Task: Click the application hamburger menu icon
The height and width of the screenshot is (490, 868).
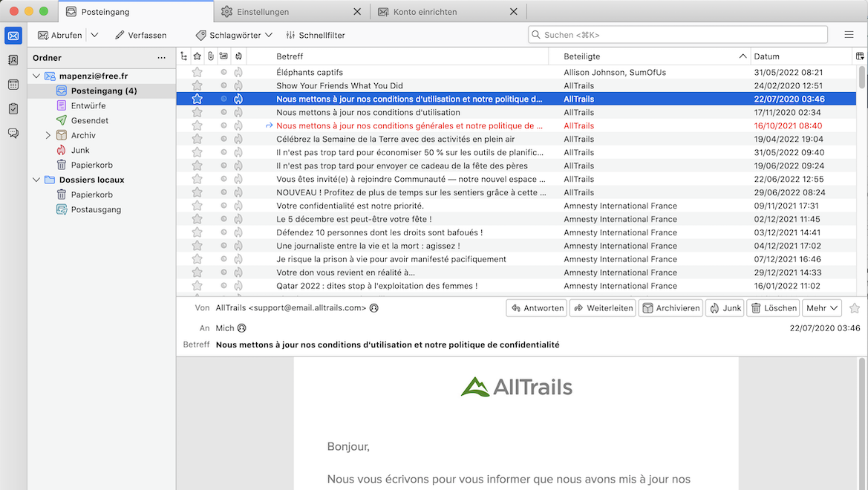Action: 849,35
